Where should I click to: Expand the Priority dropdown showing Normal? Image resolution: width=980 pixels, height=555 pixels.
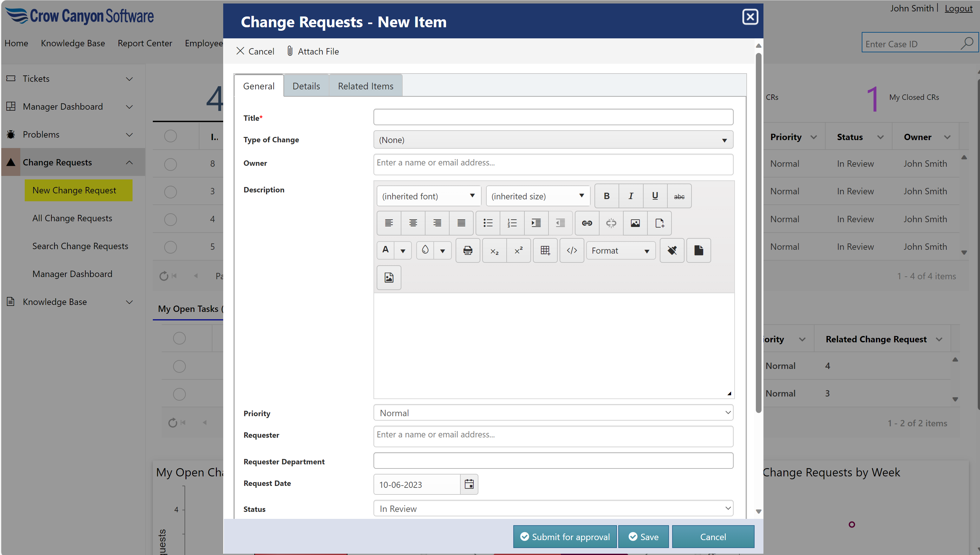[x=553, y=413]
